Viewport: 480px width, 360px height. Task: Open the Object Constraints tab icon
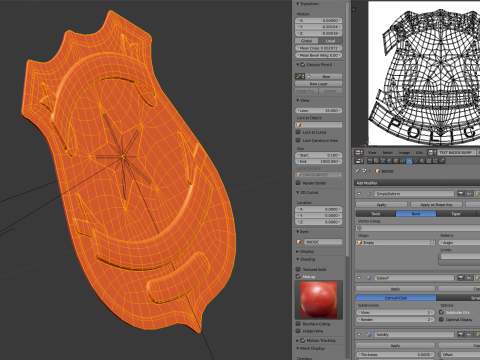(x=402, y=161)
